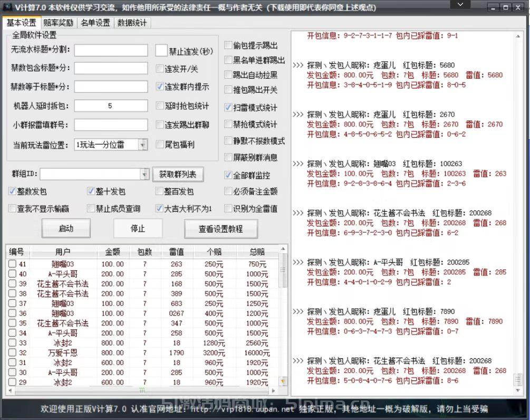The width and height of the screenshot is (530, 420).
Task: Sort by the 金额 column header
Action: 112,252
